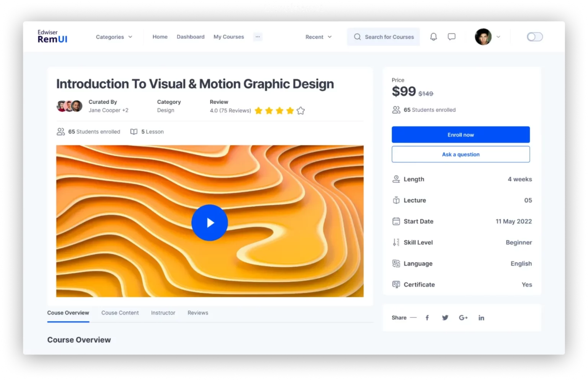Viewport: 588px width, 380px height.
Task: Share course on LinkedIn
Action: 481,318
